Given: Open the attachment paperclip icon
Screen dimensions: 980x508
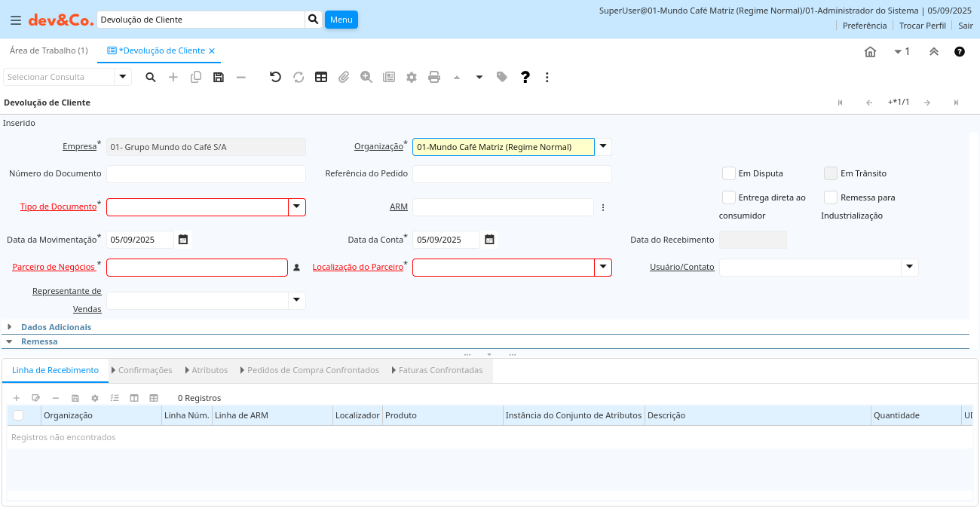Looking at the screenshot, I should (x=344, y=77).
